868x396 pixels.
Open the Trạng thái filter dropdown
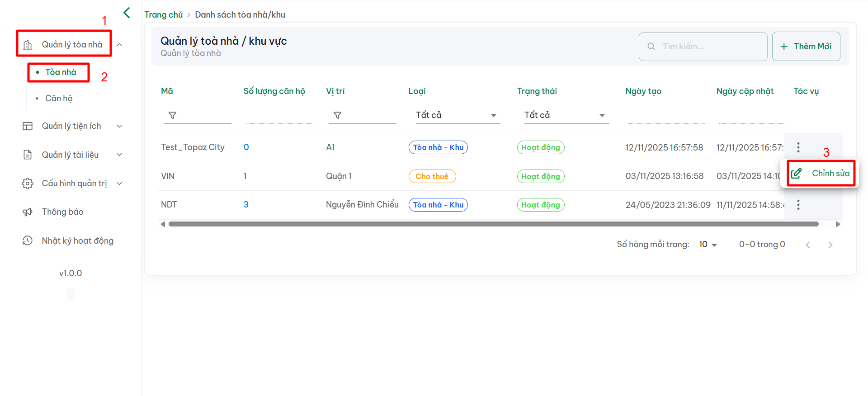coord(564,115)
